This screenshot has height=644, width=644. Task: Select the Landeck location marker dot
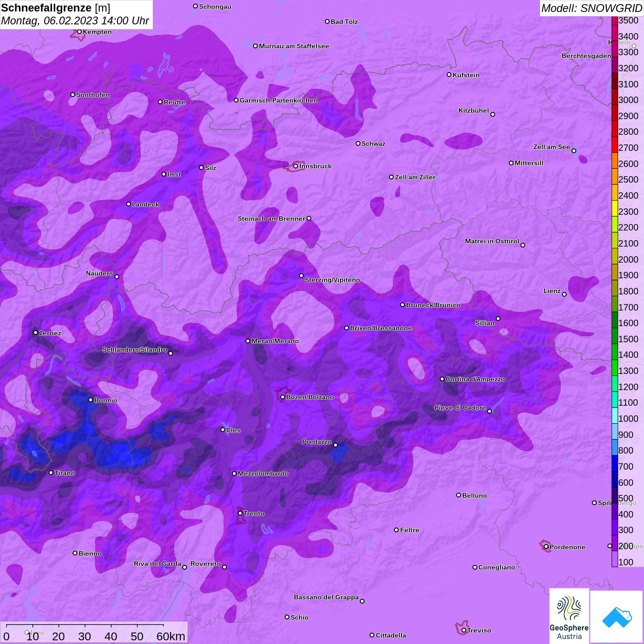click(128, 204)
